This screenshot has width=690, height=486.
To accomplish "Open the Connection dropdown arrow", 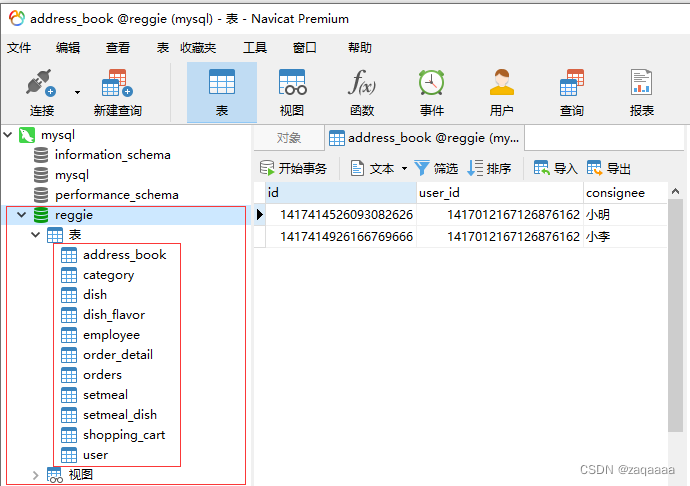I will (x=77, y=92).
